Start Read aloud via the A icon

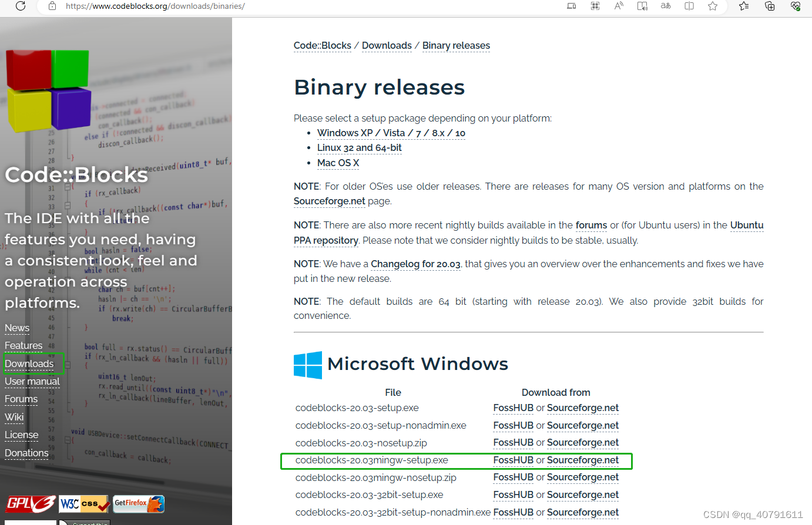tap(619, 6)
